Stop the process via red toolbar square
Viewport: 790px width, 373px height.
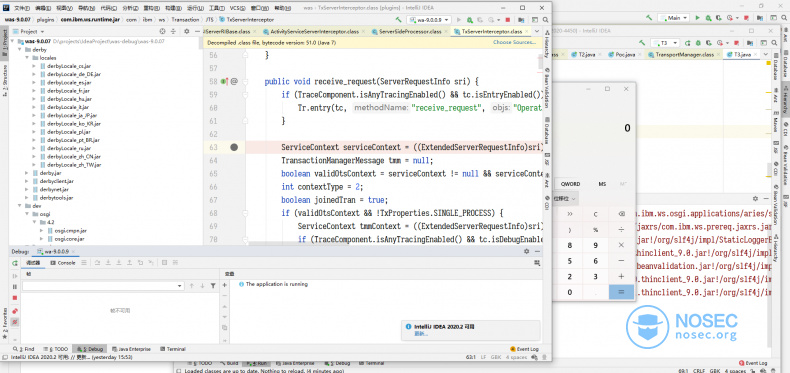click(507, 20)
